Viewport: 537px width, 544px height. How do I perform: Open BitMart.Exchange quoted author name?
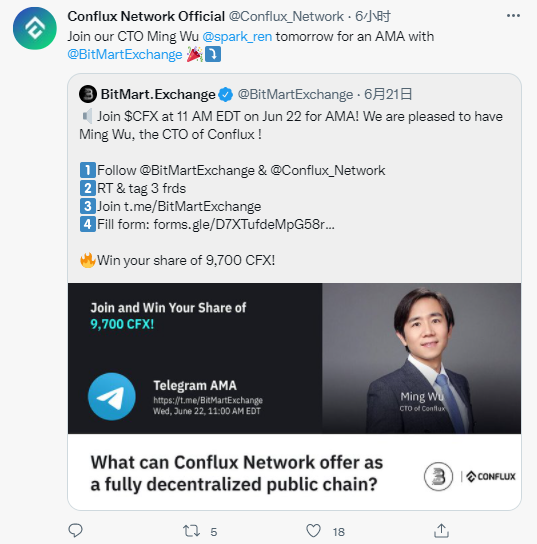click(158, 94)
